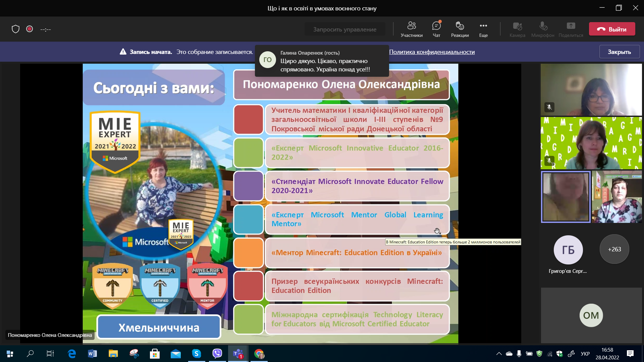Screen dimensions: 644x362
Task: Click Григор'єв Серг... participant name
Action: 568,271
